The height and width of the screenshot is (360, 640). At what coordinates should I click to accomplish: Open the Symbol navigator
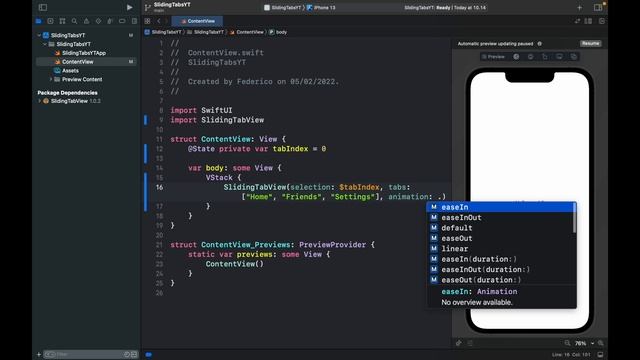[62, 21]
